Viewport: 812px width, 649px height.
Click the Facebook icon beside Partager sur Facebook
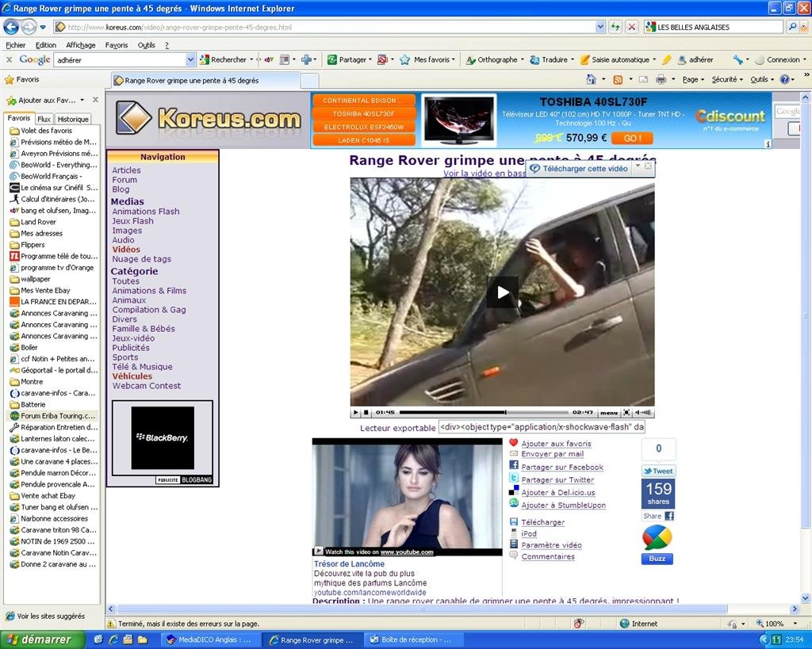[514, 465]
